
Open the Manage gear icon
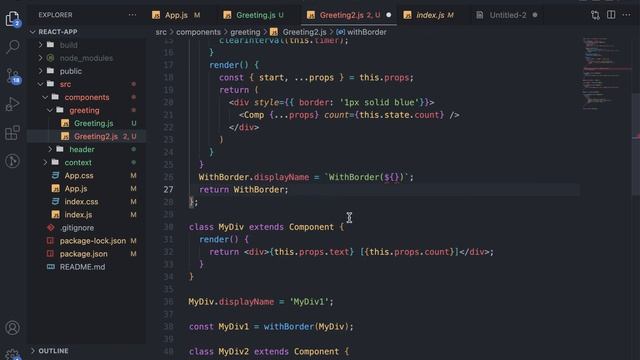pos(13,354)
